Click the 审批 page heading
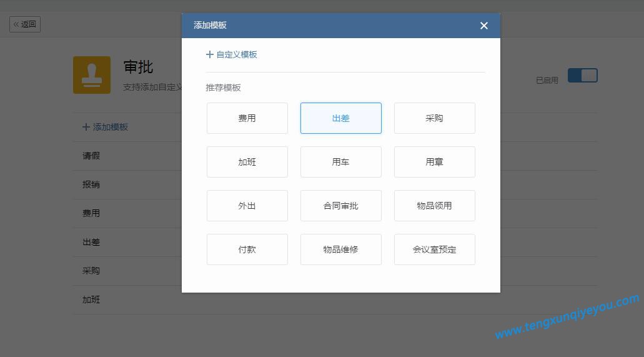This screenshot has height=357, width=644. coord(139,67)
